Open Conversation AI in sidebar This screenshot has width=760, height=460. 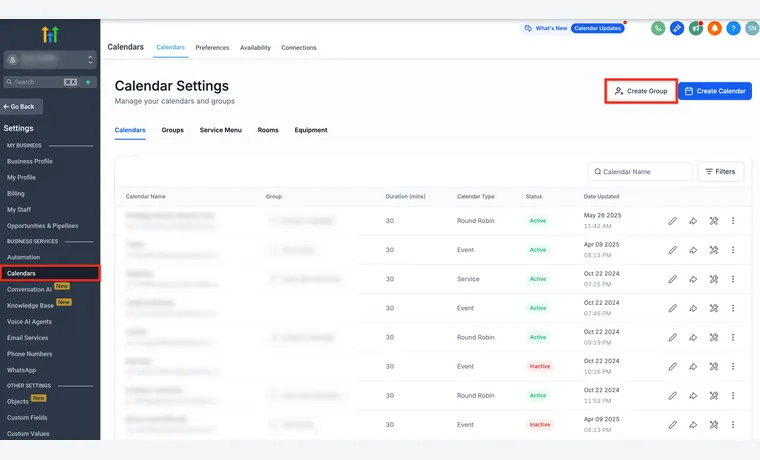pos(29,289)
